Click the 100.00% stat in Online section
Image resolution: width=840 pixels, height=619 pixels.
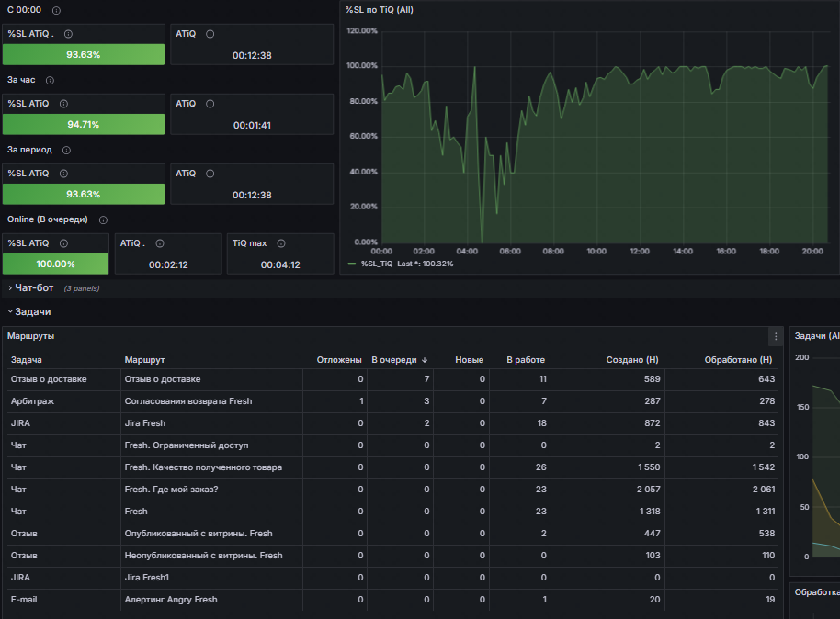pyautogui.click(x=56, y=264)
